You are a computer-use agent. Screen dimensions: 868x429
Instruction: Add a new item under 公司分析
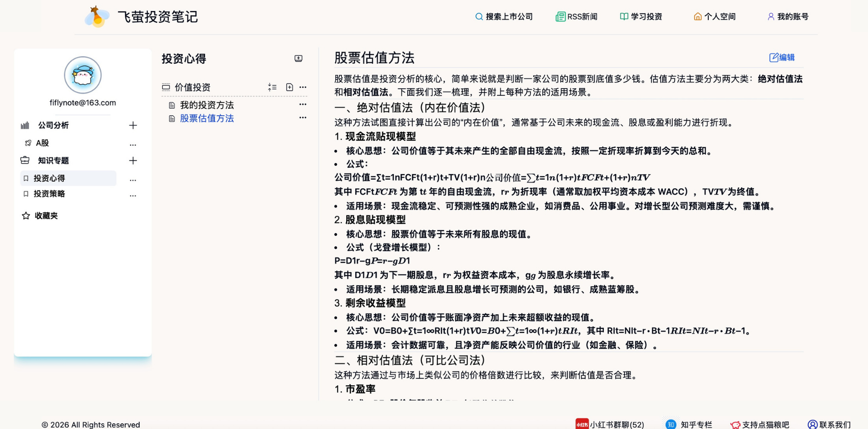coord(133,125)
